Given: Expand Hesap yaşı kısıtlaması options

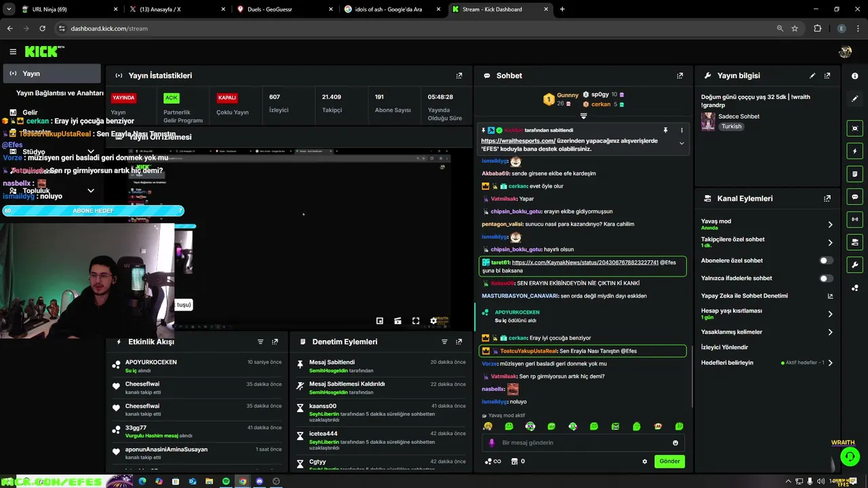Looking at the screenshot, I should point(830,314).
